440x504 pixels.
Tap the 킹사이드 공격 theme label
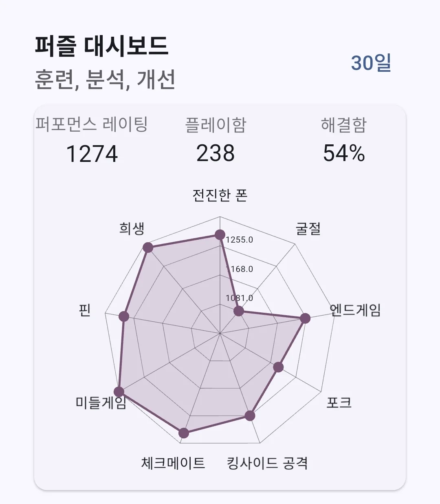(x=267, y=463)
